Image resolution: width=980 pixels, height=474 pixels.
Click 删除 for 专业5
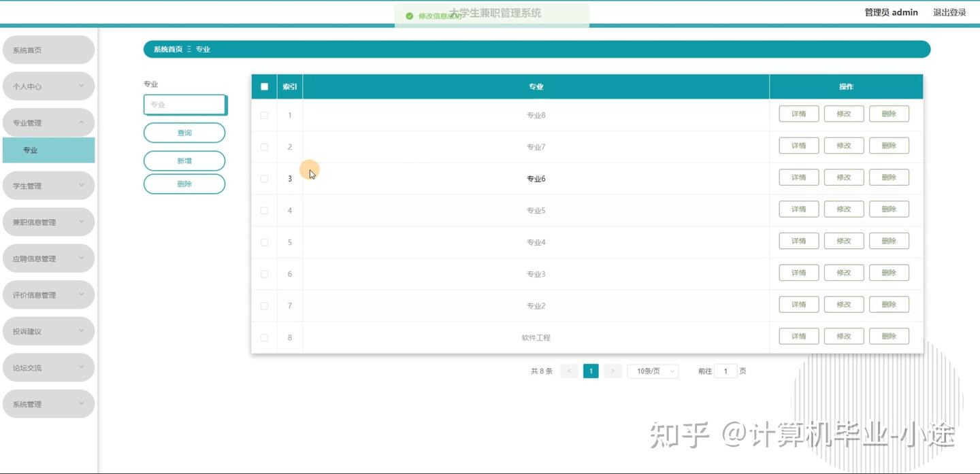coord(889,209)
